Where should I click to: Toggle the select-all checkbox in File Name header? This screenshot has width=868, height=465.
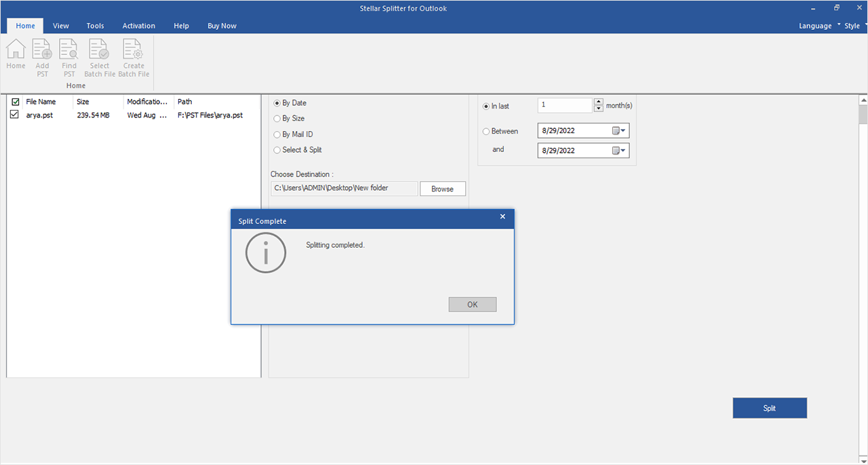(x=15, y=102)
